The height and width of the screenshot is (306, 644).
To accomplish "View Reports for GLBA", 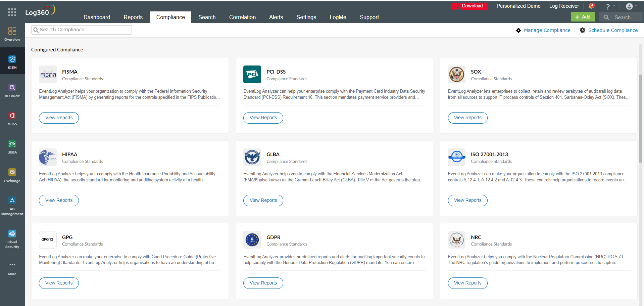I will point(263,201).
